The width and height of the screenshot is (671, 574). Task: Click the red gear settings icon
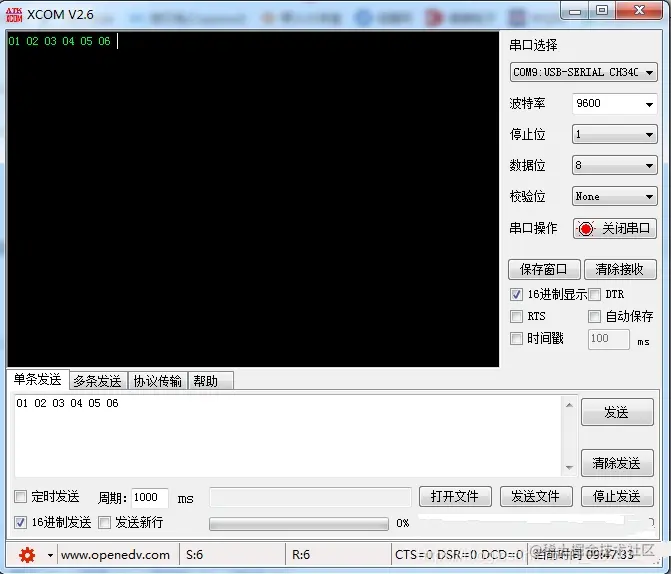point(27,555)
